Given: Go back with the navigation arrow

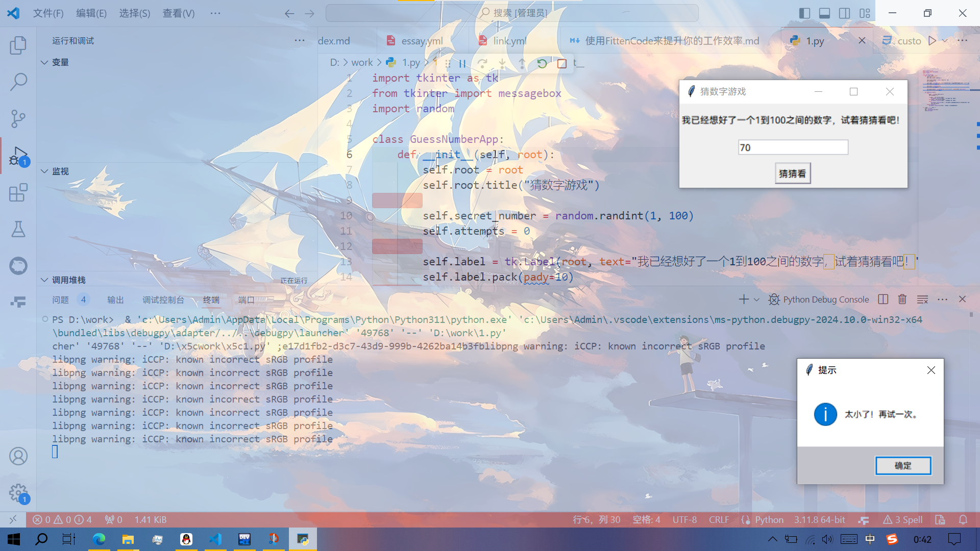Looking at the screenshot, I should point(289,13).
